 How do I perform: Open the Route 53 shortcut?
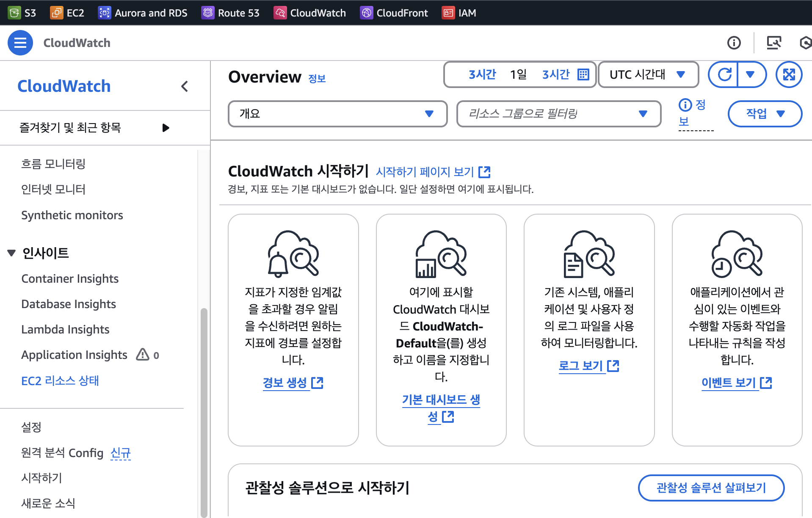230,13
